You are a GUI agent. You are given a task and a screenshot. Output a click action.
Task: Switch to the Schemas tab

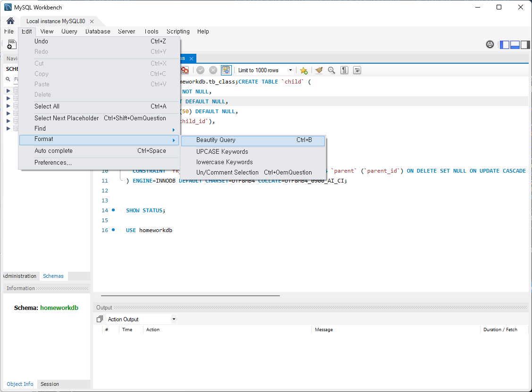[x=53, y=276]
